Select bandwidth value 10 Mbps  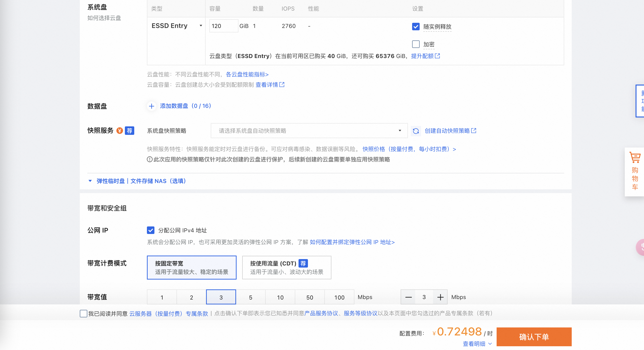coord(280,297)
